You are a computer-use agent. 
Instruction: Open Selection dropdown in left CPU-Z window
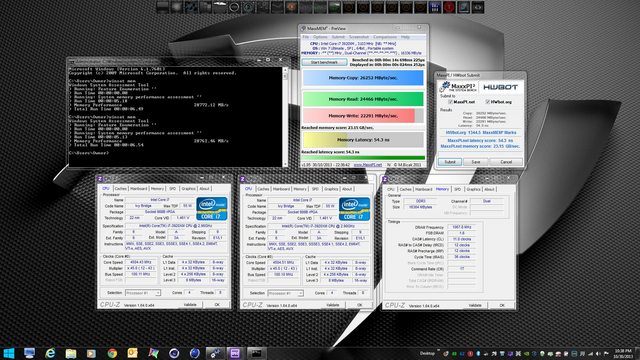coord(142,293)
